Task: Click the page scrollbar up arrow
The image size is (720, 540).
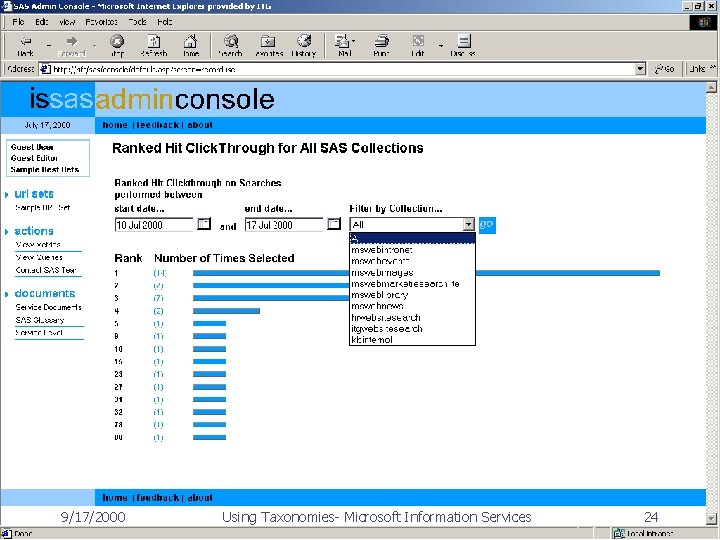Action: 711,87
